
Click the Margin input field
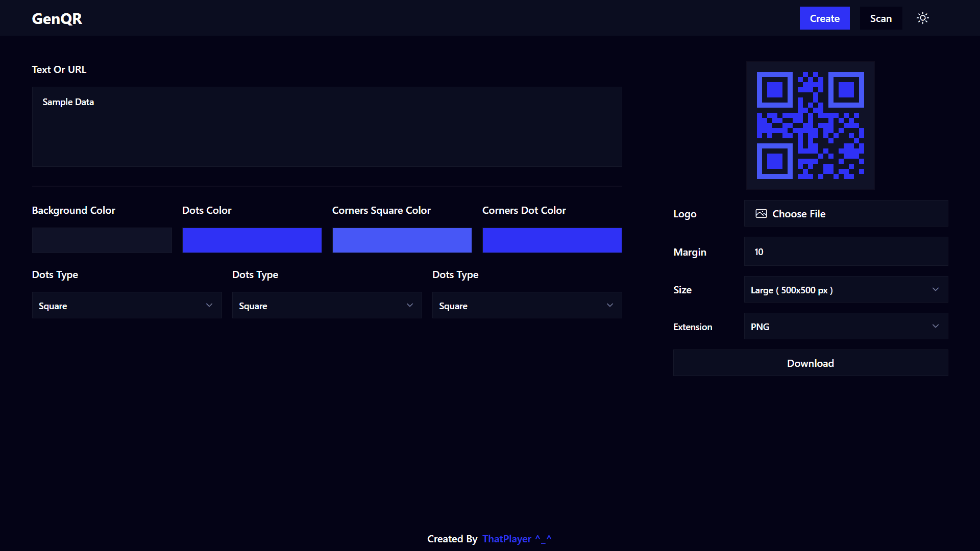point(846,251)
